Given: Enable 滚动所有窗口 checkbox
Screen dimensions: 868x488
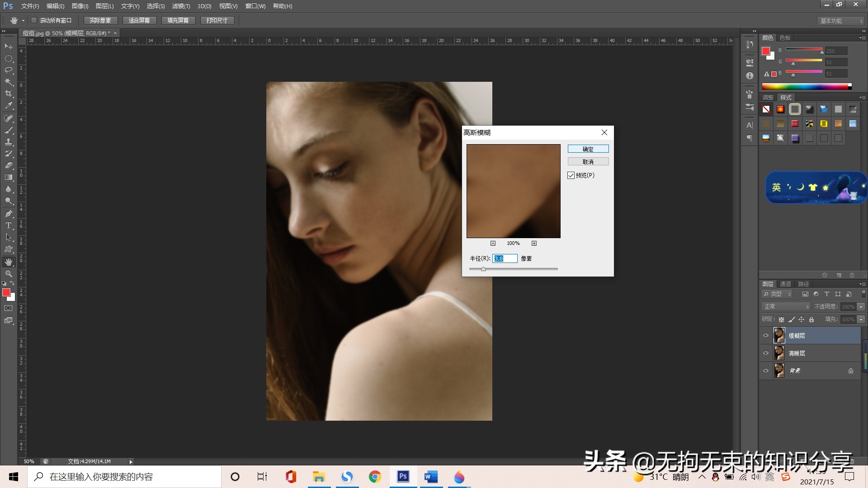Looking at the screenshot, I should coord(34,20).
